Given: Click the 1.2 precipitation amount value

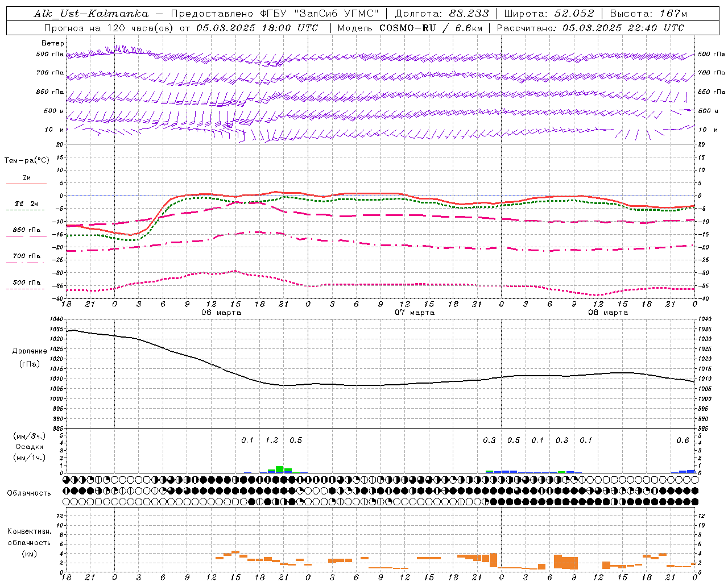Looking at the screenshot, I should point(272,440).
